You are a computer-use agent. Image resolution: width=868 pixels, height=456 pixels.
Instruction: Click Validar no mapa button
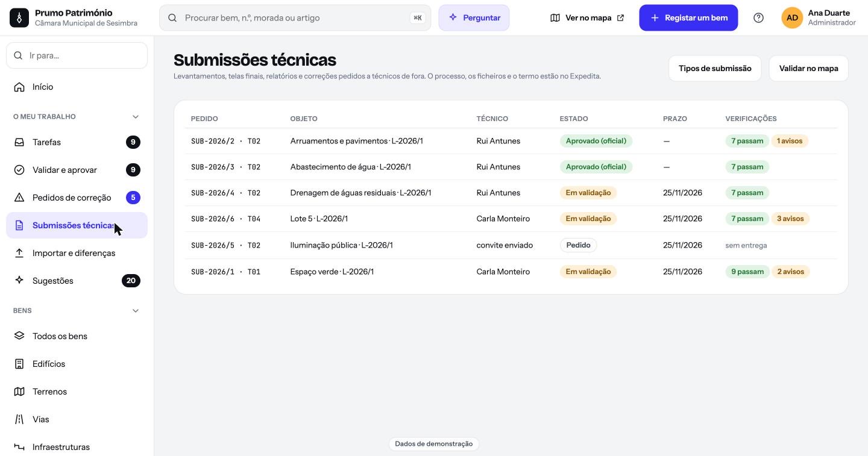[809, 69]
